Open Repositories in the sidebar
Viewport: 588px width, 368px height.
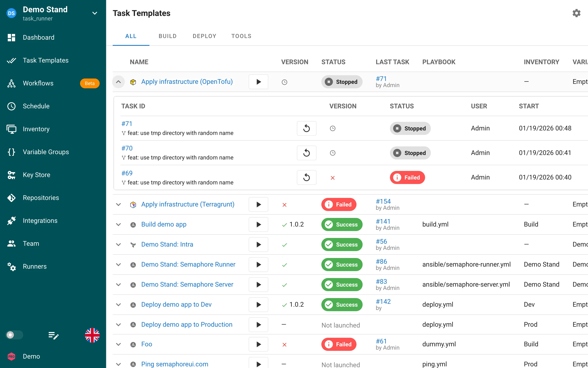click(x=53, y=198)
